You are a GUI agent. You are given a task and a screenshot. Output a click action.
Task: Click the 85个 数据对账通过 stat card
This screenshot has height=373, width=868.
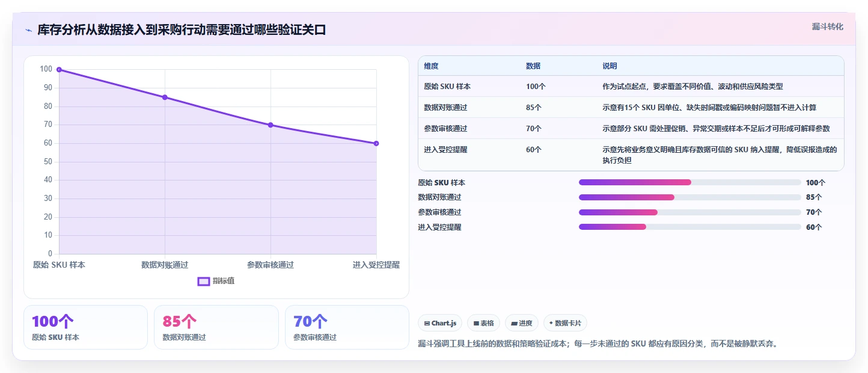(x=216, y=327)
